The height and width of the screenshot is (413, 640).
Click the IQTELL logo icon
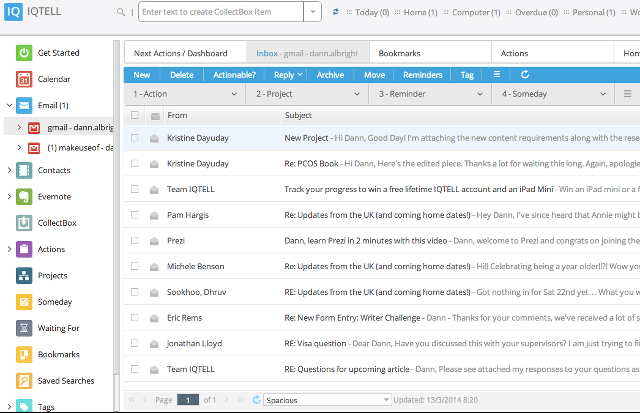coord(13,12)
